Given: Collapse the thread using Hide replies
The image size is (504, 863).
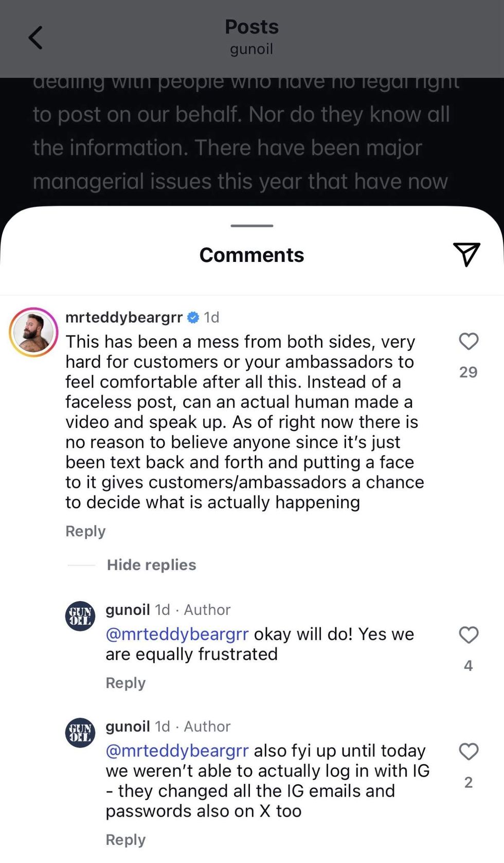Looking at the screenshot, I should tap(151, 565).
